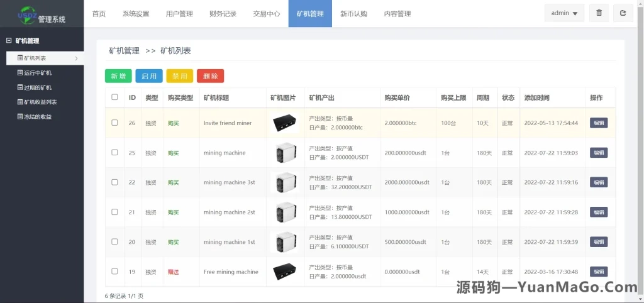644x303 pixels.
Task: Click the red 赠送 label in row 19
Action: 174,272
